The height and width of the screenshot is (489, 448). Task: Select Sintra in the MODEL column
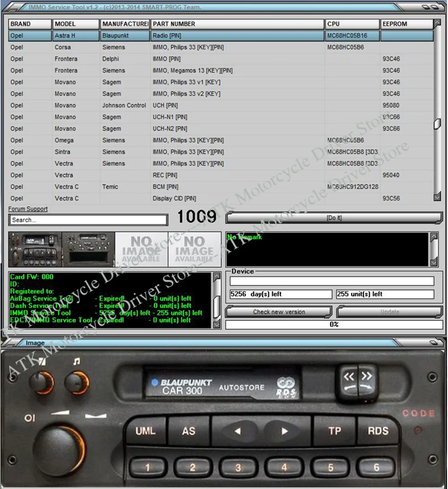click(62, 152)
